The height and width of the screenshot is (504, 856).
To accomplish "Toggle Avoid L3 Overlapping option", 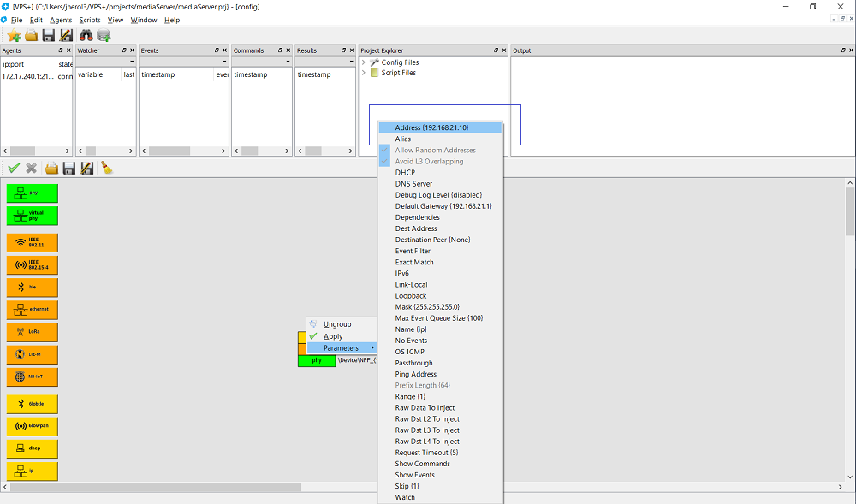I will (429, 162).
